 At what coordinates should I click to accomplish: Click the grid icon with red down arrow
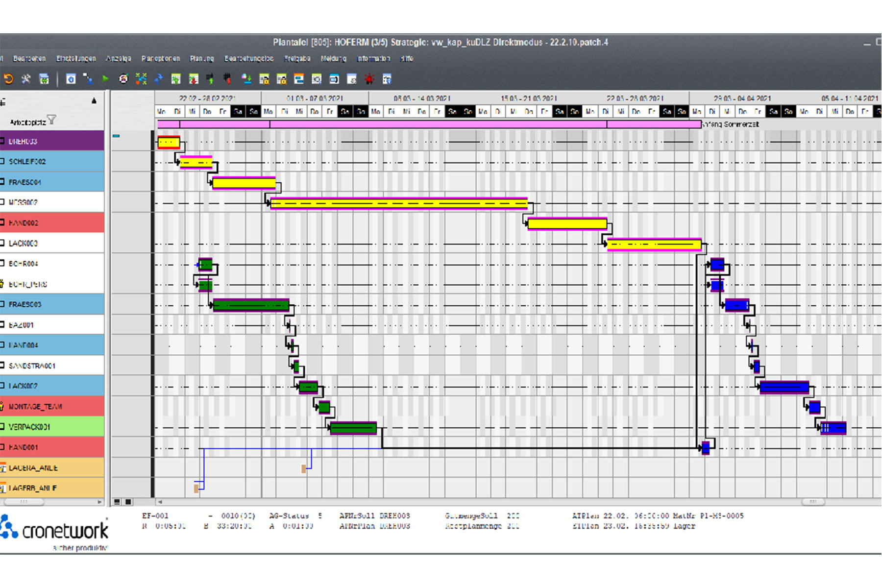[227, 79]
